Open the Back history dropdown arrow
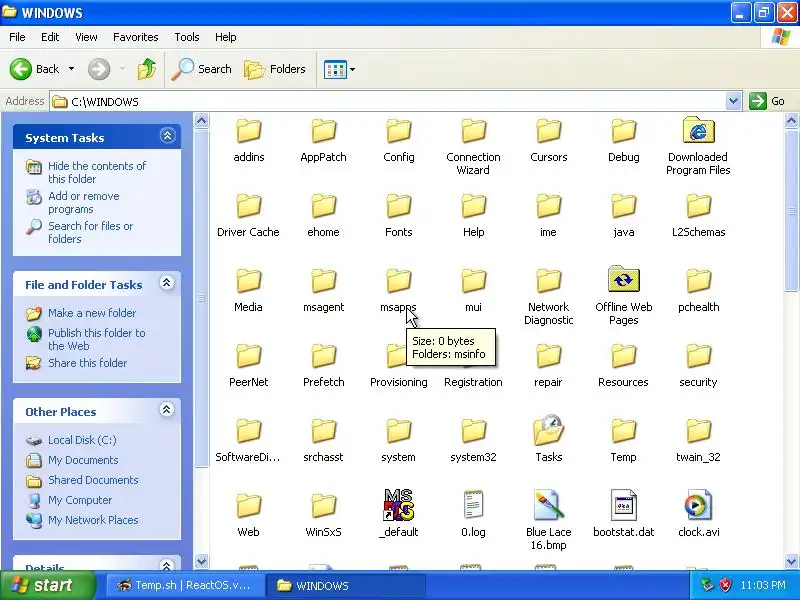800x600 pixels. point(71,69)
